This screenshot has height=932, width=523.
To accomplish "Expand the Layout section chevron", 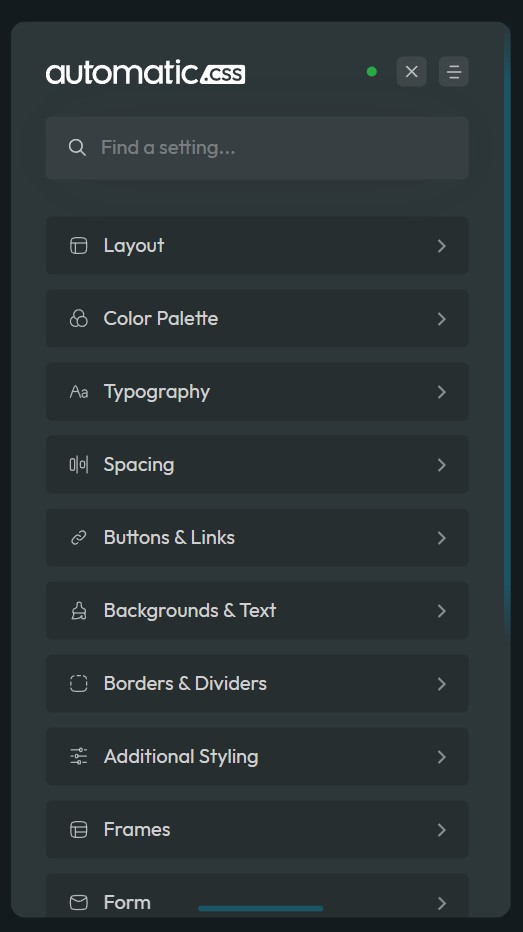I will pyautogui.click(x=442, y=245).
